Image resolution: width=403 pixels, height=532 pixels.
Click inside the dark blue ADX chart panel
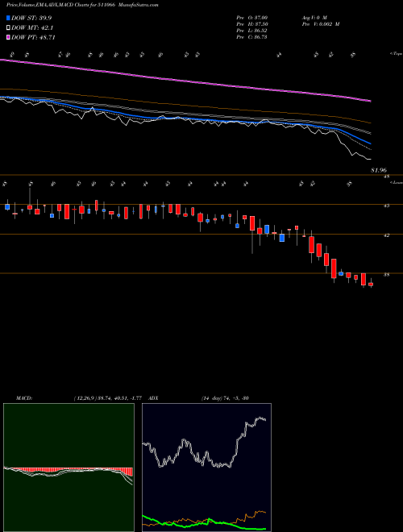tap(206, 468)
